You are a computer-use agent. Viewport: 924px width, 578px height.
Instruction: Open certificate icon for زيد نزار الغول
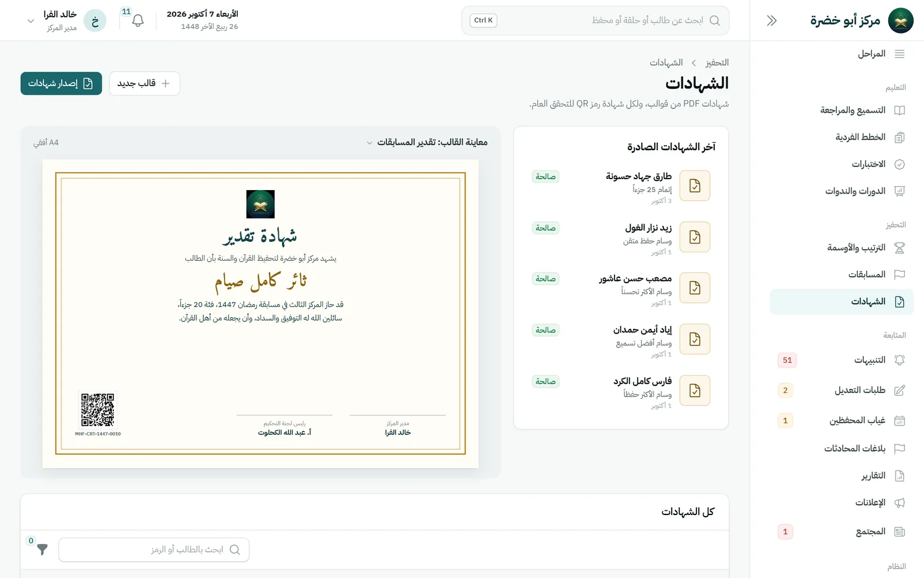695,237
